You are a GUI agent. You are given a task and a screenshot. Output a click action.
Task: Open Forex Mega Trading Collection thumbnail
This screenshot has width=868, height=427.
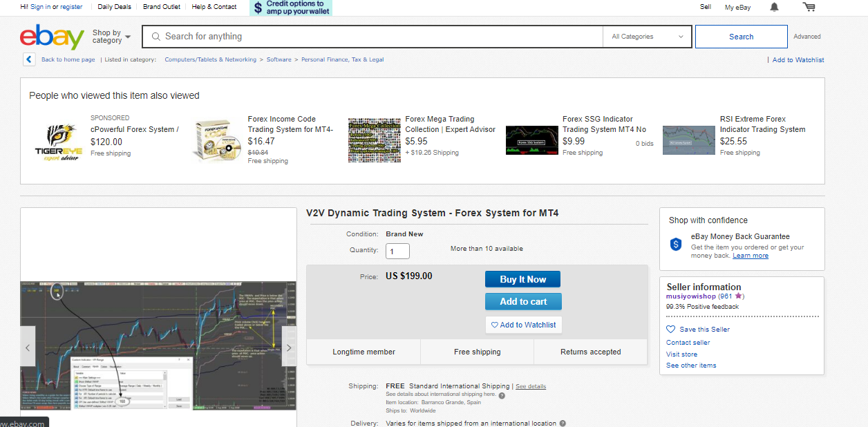point(375,140)
